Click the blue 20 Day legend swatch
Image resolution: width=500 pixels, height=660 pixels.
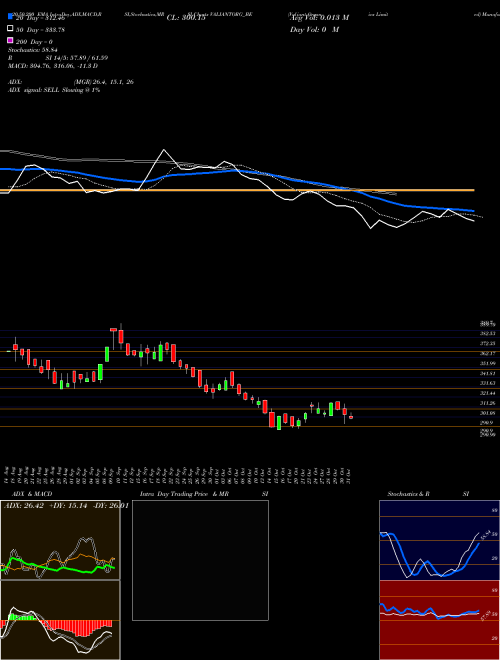pyautogui.click(x=10, y=17)
